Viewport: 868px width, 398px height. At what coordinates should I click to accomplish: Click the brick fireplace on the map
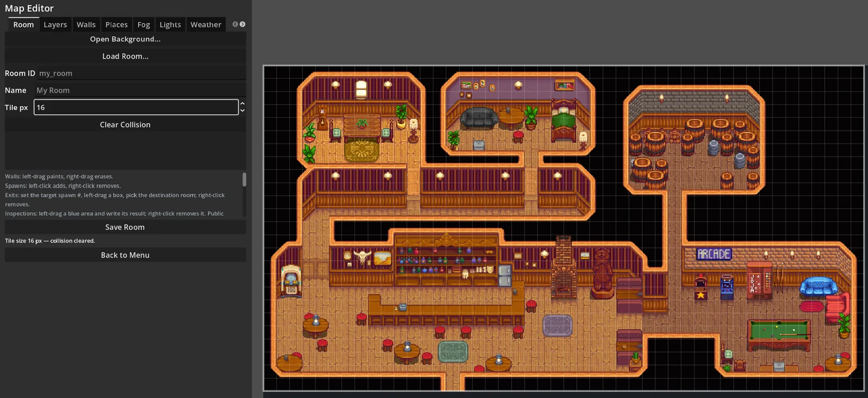point(563,267)
